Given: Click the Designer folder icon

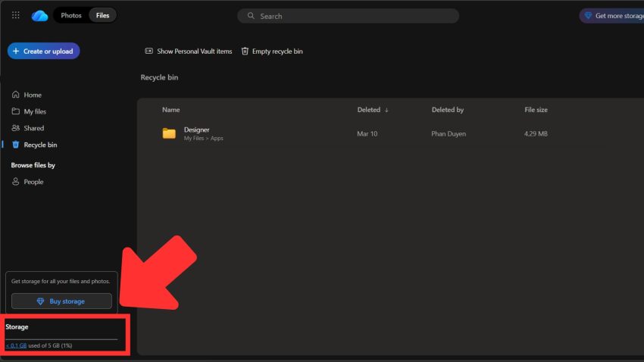Looking at the screenshot, I should click(169, 133).
